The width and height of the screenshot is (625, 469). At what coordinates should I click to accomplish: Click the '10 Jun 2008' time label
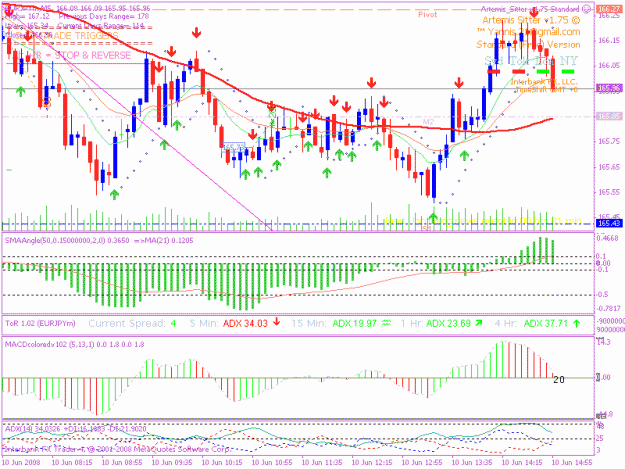pos(21,462)
